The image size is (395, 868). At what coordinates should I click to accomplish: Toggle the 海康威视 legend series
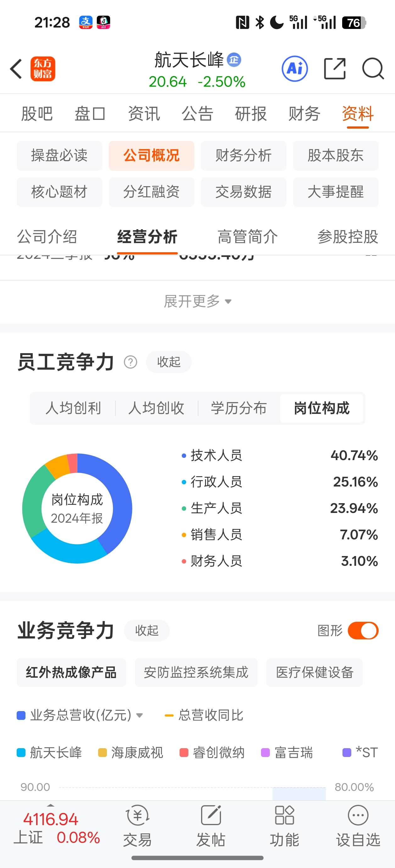(131, 752)
